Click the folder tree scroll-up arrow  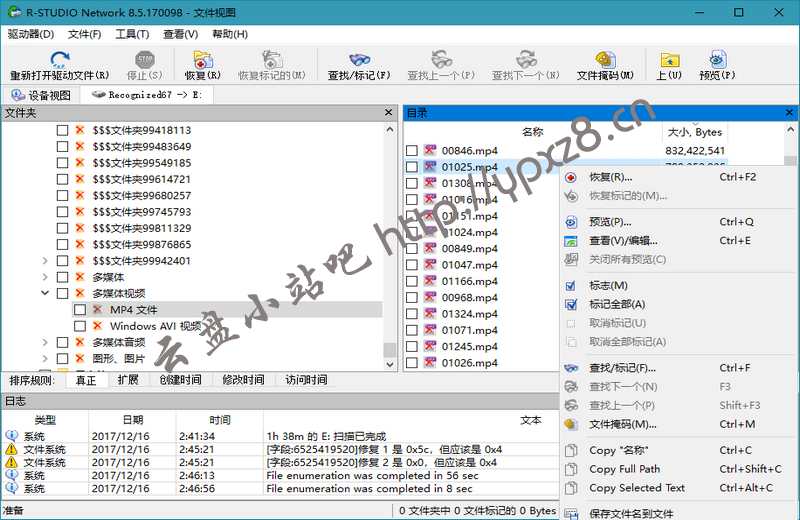[x=390, y=129]
